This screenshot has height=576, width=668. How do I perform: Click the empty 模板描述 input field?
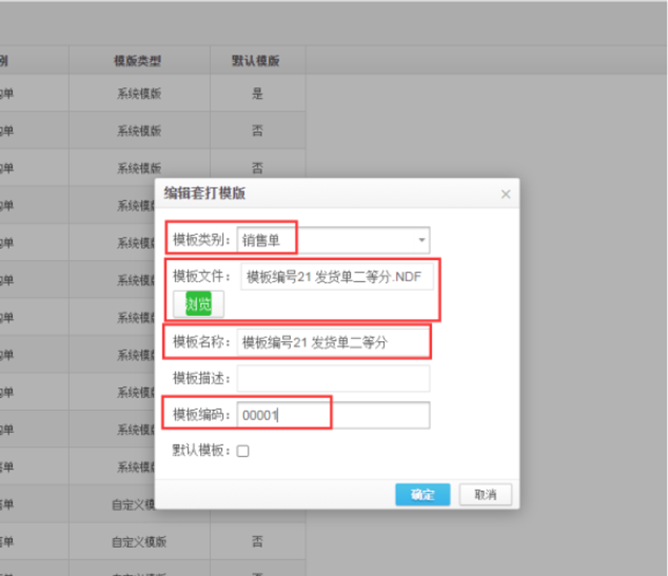(333, 378)
